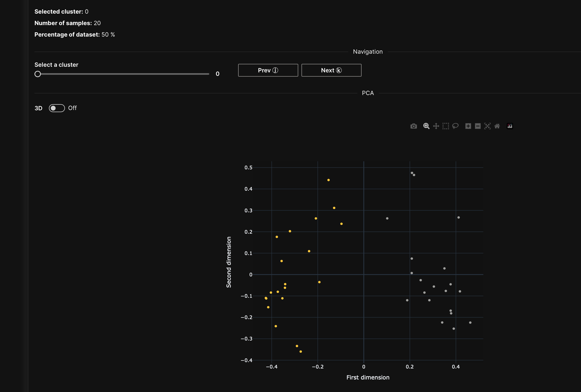581x392 pixels.
Task: Open the Plotly logo link
Action: [x=510, y=126]
